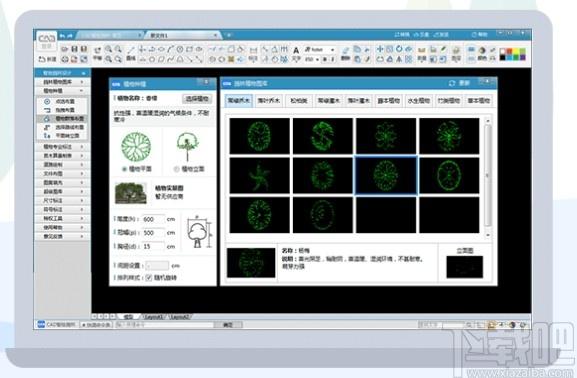Select the plant plan view radio button

(x=124, y=169)
